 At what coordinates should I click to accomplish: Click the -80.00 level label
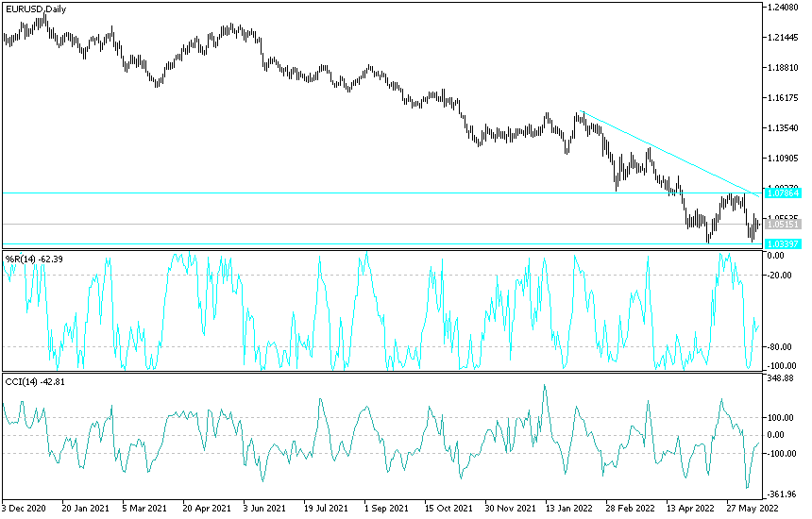pos(779,346)
